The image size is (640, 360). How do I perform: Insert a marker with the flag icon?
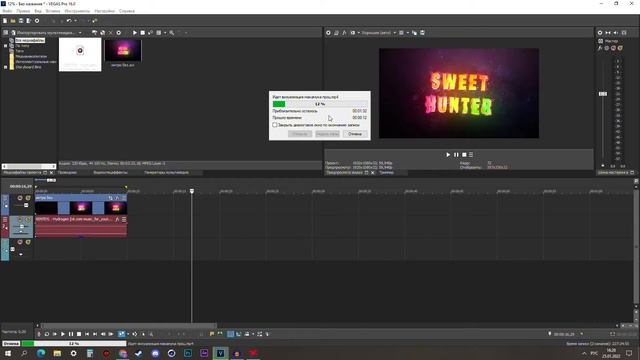(212, 334)
